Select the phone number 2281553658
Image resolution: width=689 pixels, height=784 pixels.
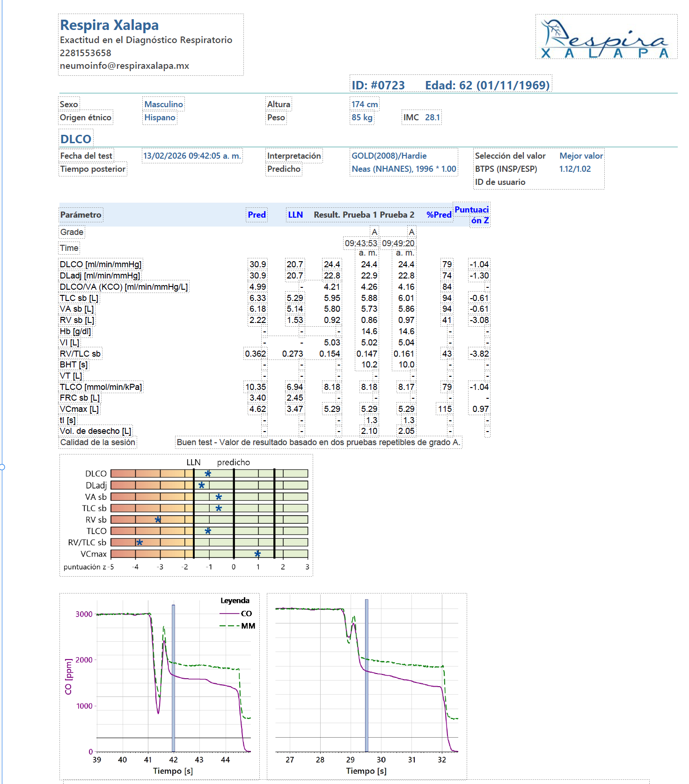click(x=86, y=53)
